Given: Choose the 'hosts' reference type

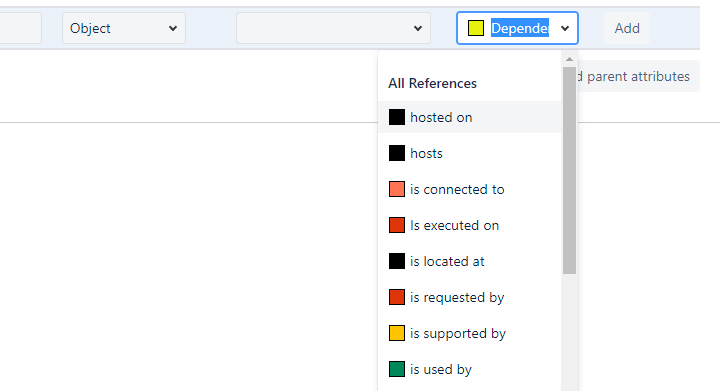Looking at the screenshot, I should tap(470, 153).
